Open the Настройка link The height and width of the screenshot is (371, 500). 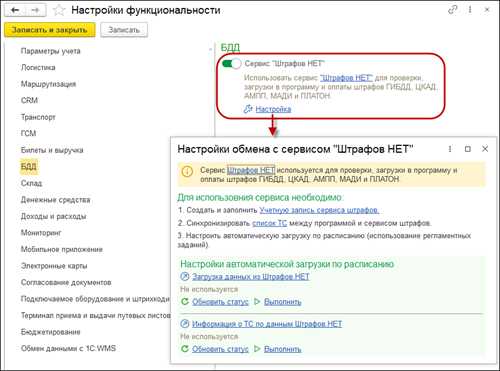click(273, 109)
